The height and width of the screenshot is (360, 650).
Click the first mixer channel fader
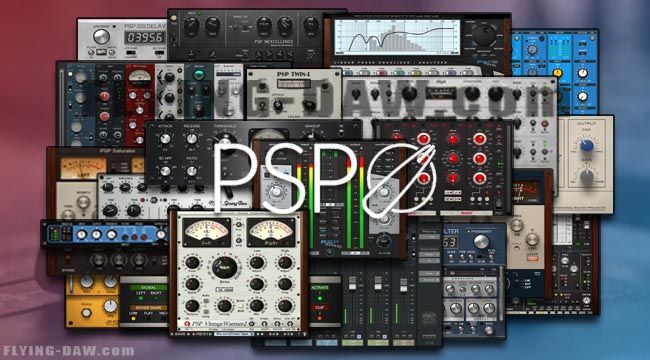pos(352,285)
